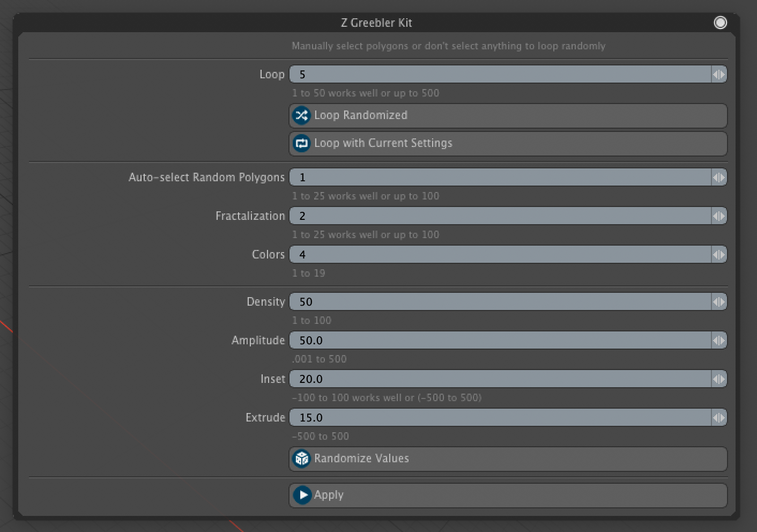Click the 'Manually select polygons' hint text
Viewport: 757px width, 532px height.
(x=448, y=46)
